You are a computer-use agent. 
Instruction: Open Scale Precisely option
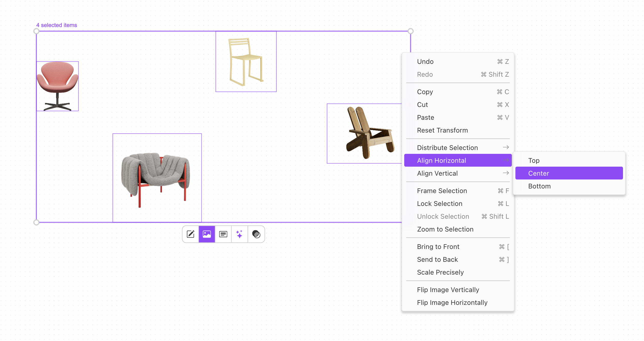pyautogui.click(x=458, y=272)
